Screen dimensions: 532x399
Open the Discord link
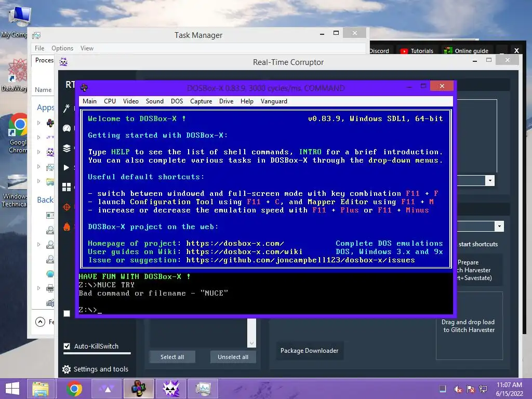(x=379, y=51)
